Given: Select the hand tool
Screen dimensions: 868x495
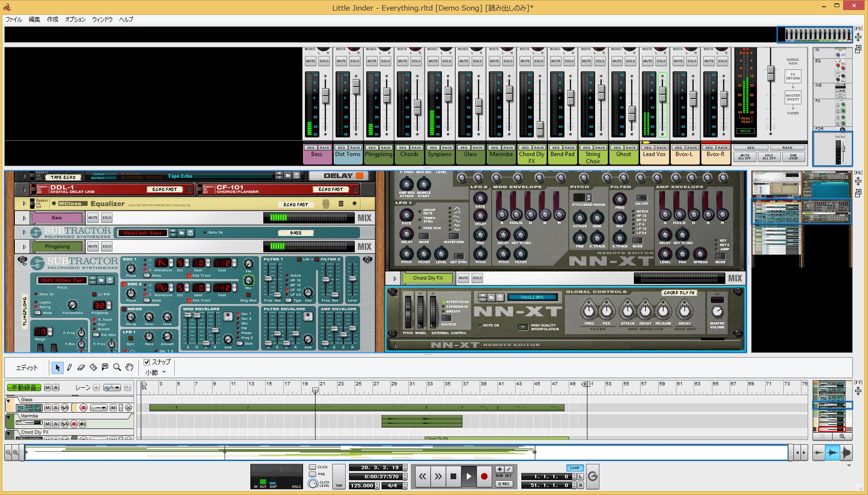Looking at the screenshot, I should 129,368.
